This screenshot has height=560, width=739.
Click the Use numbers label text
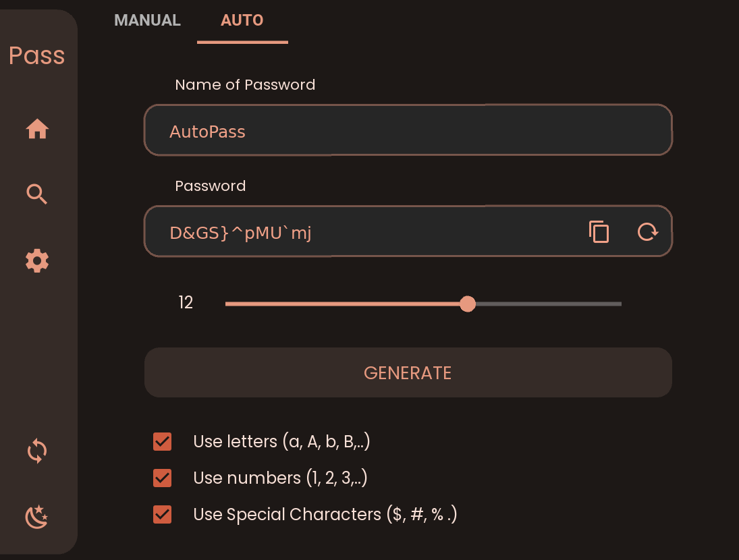pos(281,478)
